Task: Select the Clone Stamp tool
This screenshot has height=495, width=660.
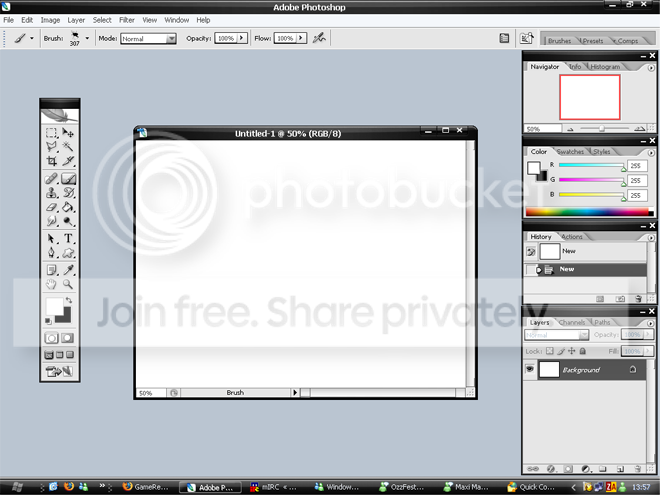Action: tap(51, 193)
